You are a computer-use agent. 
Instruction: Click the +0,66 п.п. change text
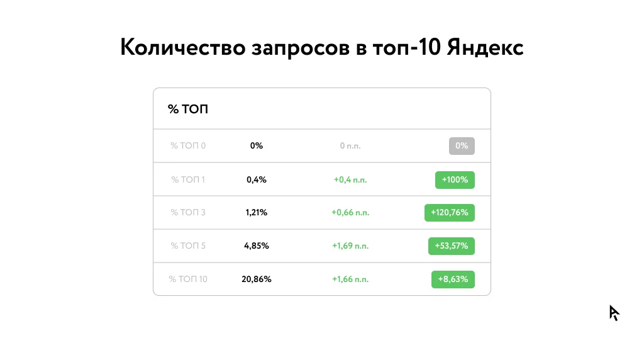(350, 213)
